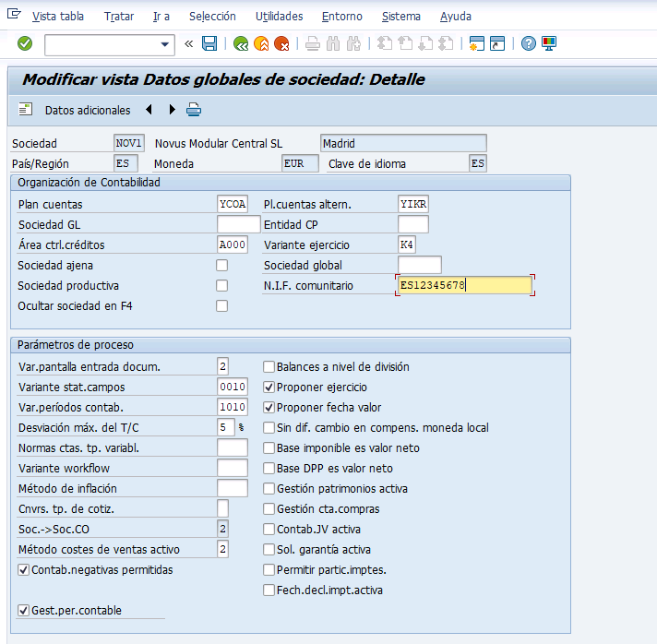Click the Next Page icon
This screenshot has height=644, width=657.
[x=425, y=43]
